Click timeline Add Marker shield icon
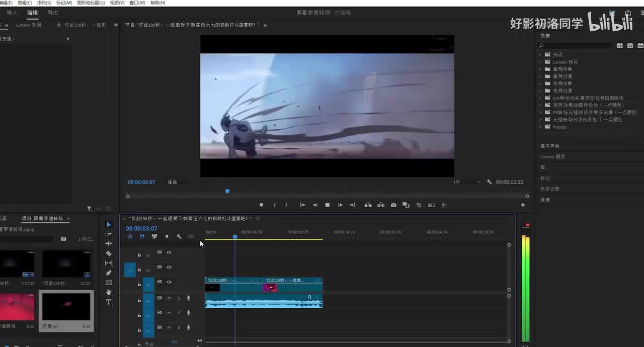The height and width of the screenshot is (347, 644). tap(167, 236)
